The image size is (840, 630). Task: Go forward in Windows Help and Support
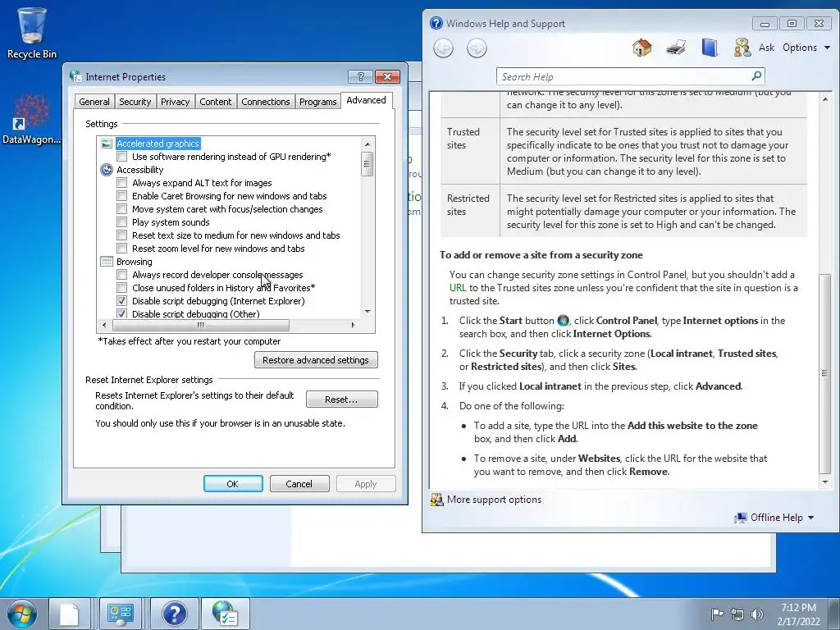[x=477, y=48]
